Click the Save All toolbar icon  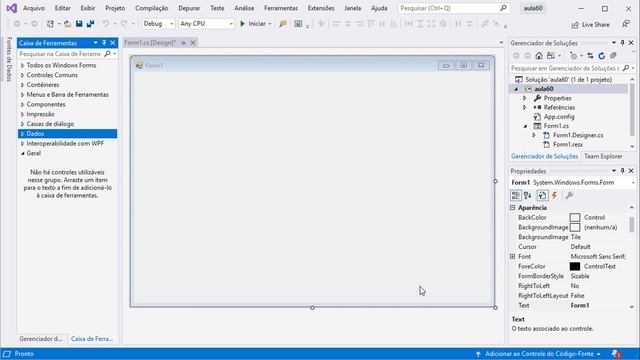click(x=90, y=24)
